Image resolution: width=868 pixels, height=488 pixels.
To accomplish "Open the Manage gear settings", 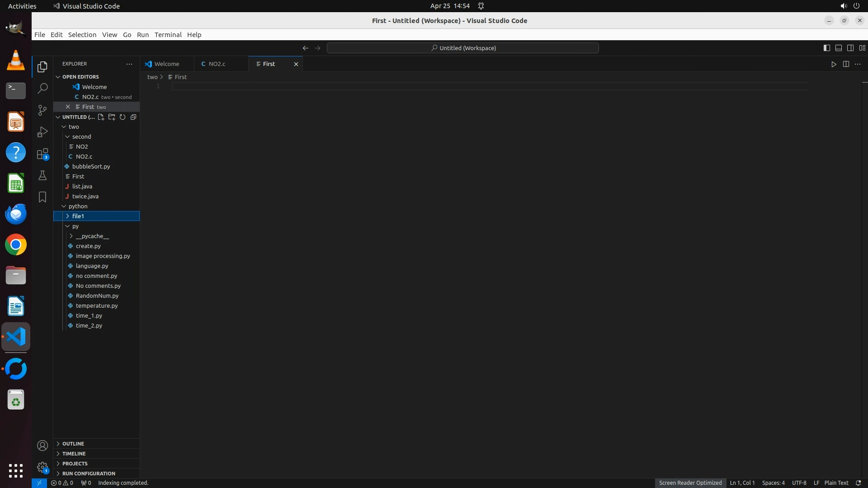I will tap(42, 467).
